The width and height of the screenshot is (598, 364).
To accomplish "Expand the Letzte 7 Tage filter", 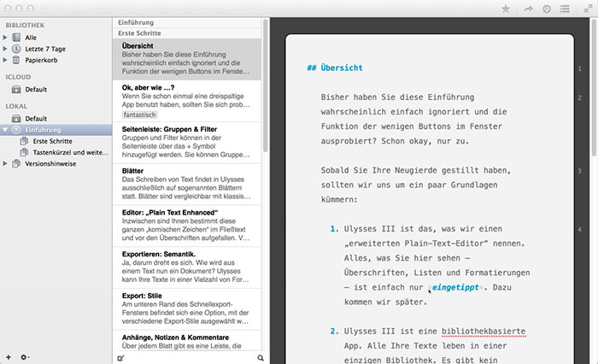I will pos(5,49).
